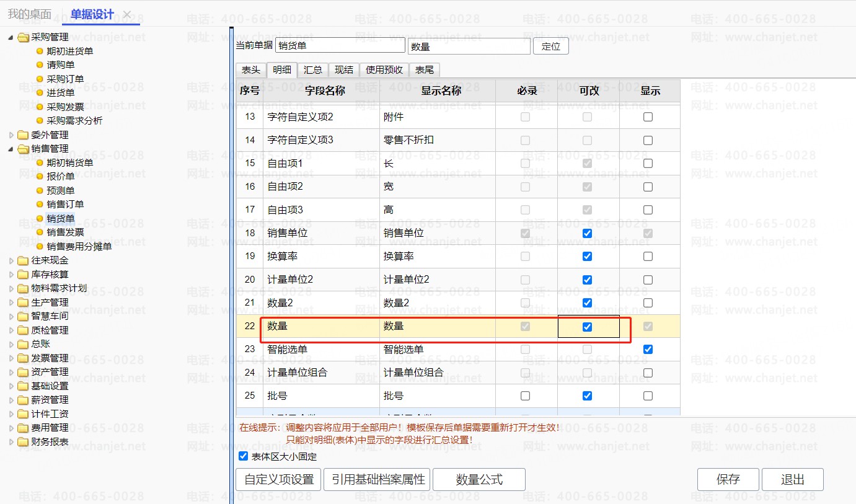Click the yellow bullet icon beside 采购订单

[x=40, y=79]
